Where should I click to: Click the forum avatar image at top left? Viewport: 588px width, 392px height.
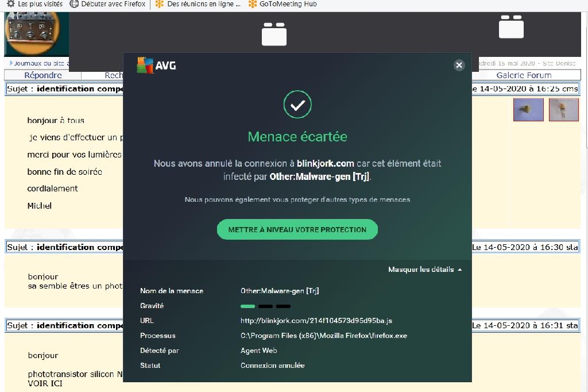click(x=36, y=33)
